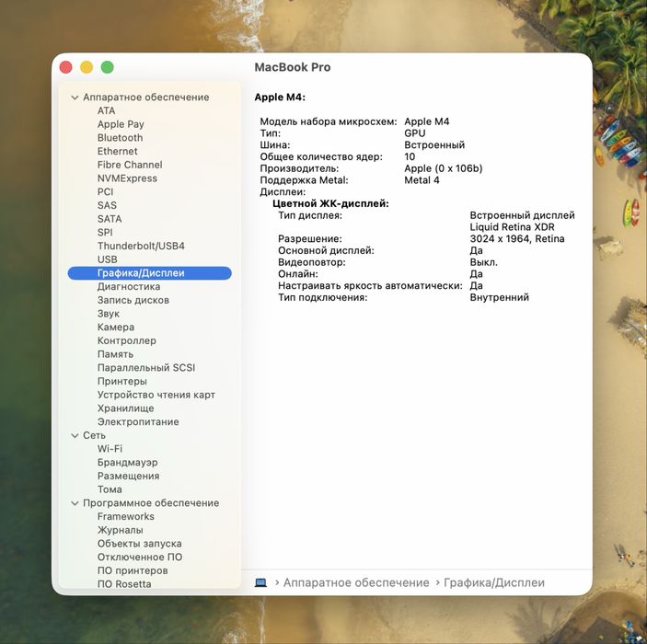The height and width of the screenshot is (644, 647).
Task: Select the highlighted Графика/Дисплеи sidebar row
Action: [149, 273]
